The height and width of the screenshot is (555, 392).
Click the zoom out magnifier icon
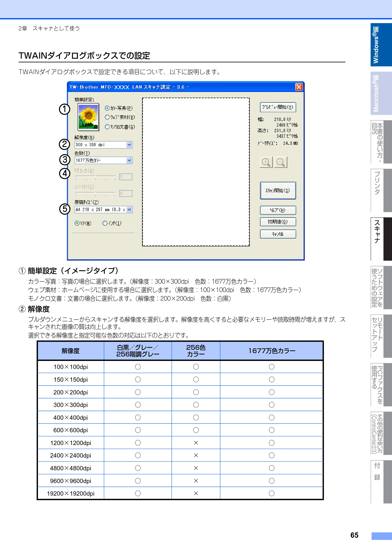[281, 162]
